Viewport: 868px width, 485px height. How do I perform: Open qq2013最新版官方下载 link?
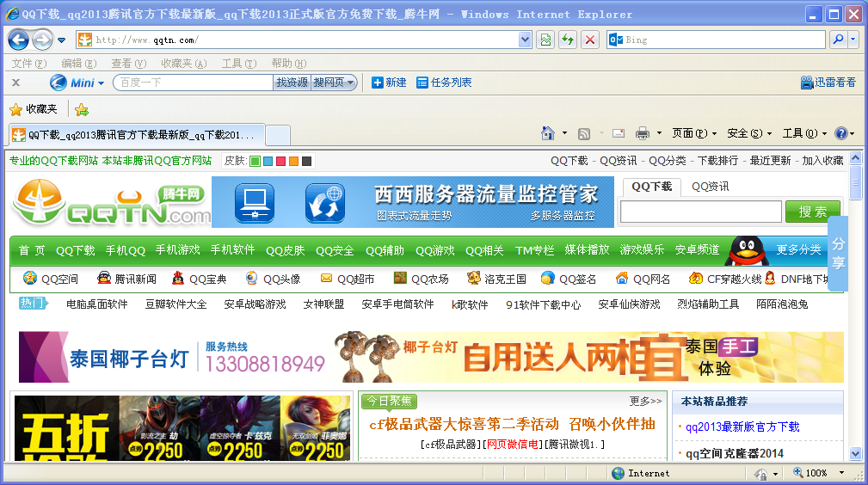pos(742,427)
